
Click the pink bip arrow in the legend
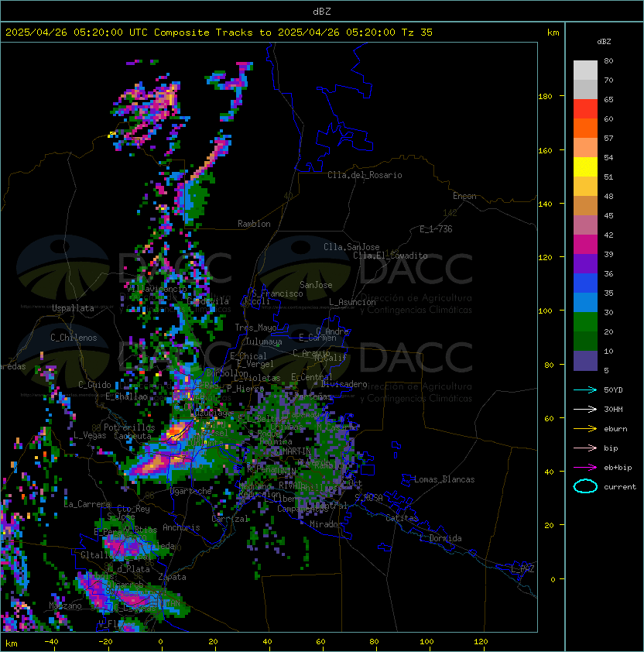[x=585, y=448]
